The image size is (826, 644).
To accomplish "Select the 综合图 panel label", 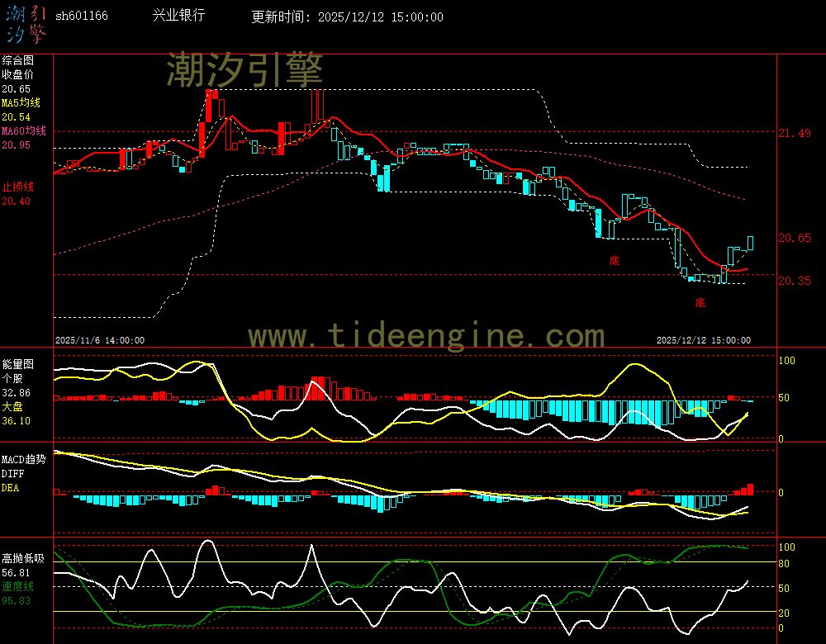I will tap(18, 60).
